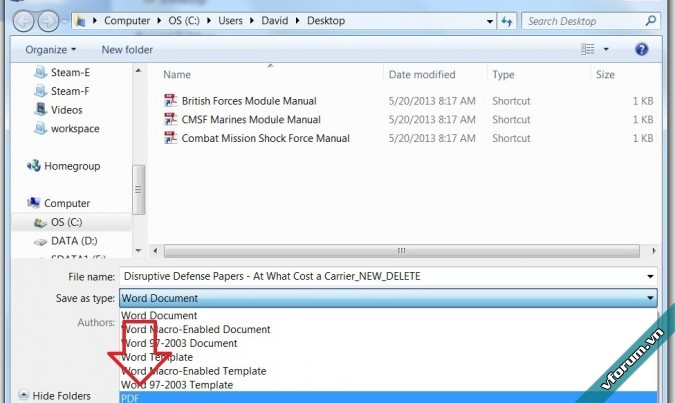Sort files by the Name column header

(x=177, y=74)
